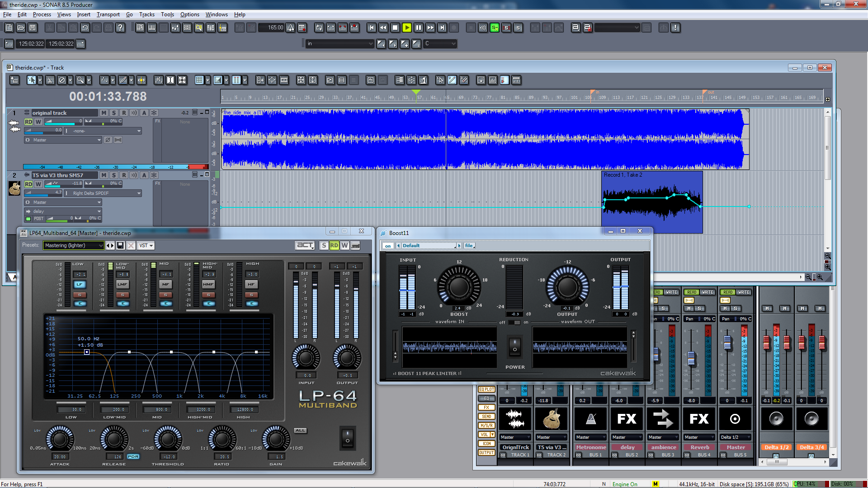Jump to end with transport button
868x488 pixels.
442,28
